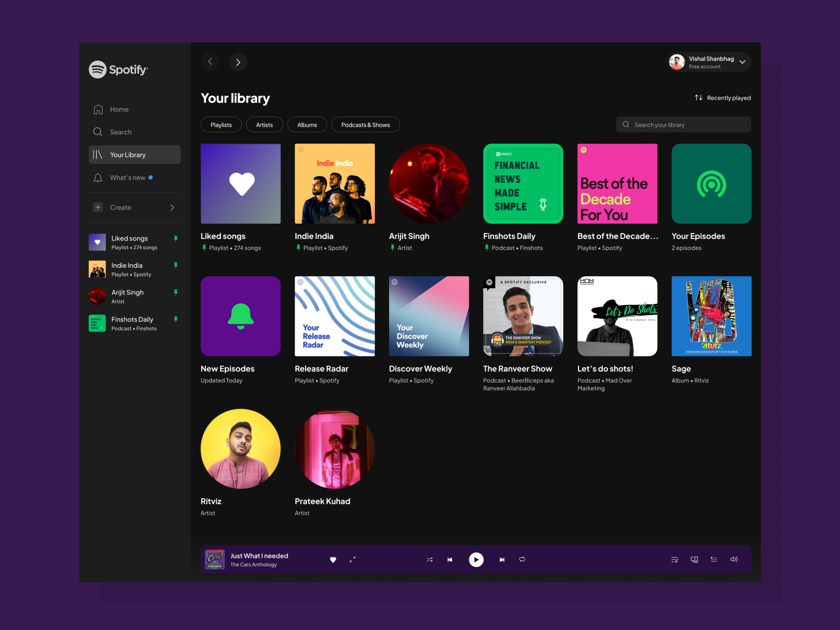Screen dimensions: 840x630
Task: Open the Finshots Daily podcast from sidebar
Action: click(x=132, y=323)
